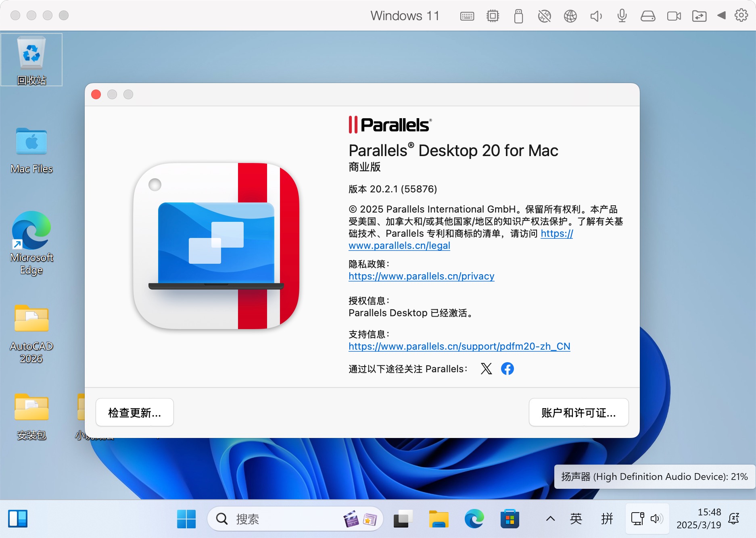The image size is (756, 538).
Task: Open the www.parallels.cn/legal link
Action: [399, 246]
